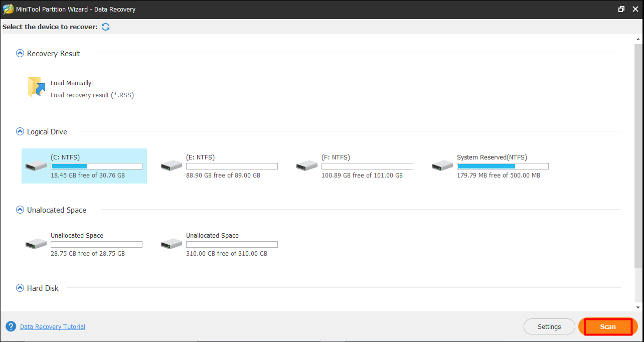Click the vertical scrollbar up arrow
The width and height of the screenshot is (644, 342).
pyautogui.click(x=639, y=39)
